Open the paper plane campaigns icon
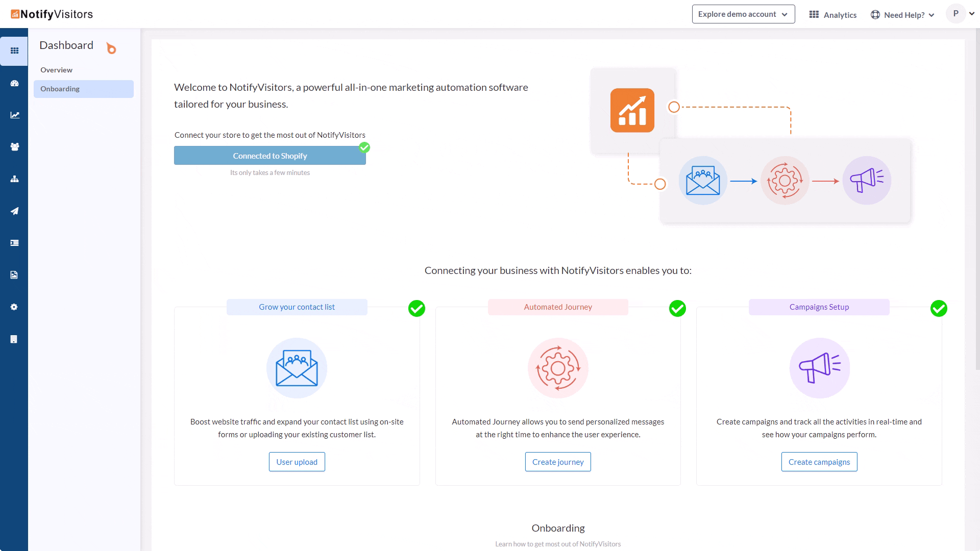 pyautogui.click(x=14, y=211)
